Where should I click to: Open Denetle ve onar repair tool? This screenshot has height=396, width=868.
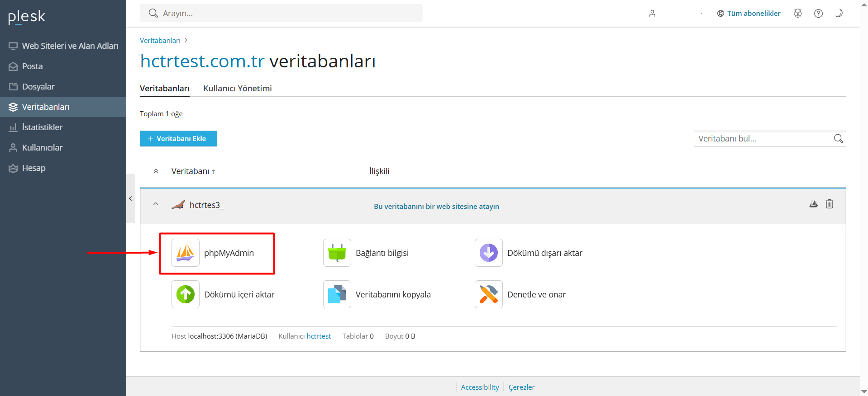pos(520,294)
